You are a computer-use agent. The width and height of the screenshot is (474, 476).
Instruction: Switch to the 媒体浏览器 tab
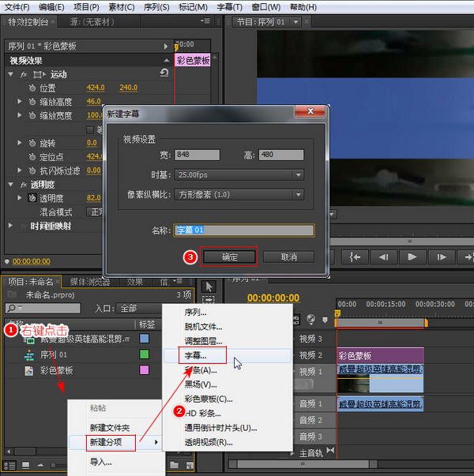(90, 282)
